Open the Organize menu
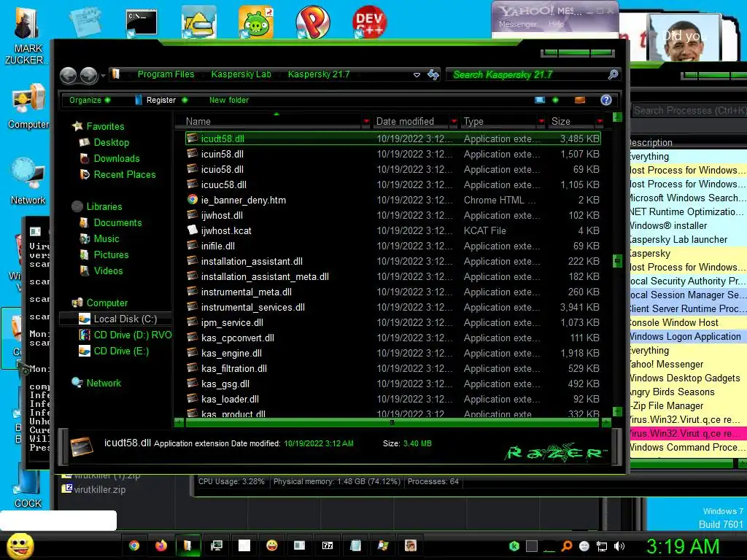Screen dimensions: 747x560 coord(90,100)
